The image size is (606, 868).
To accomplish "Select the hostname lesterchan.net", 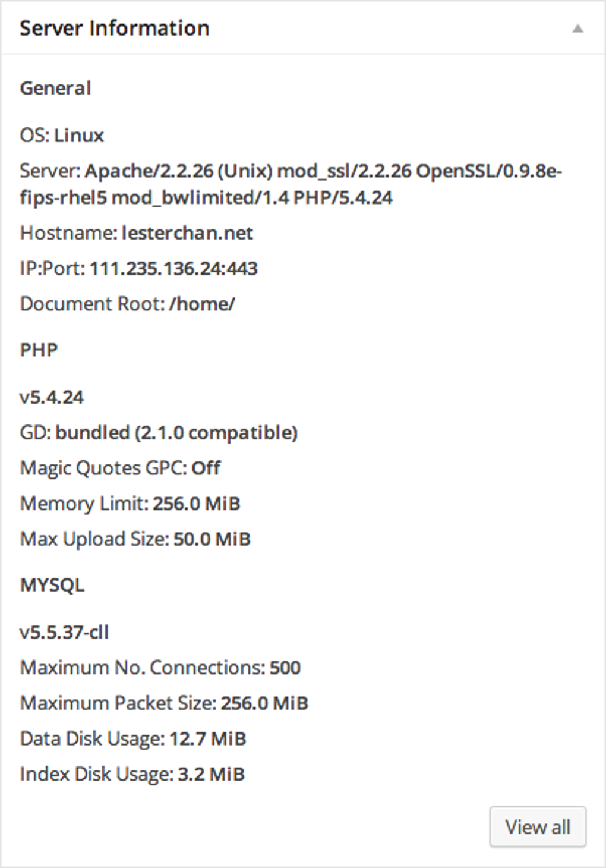I will coord(187,233).
